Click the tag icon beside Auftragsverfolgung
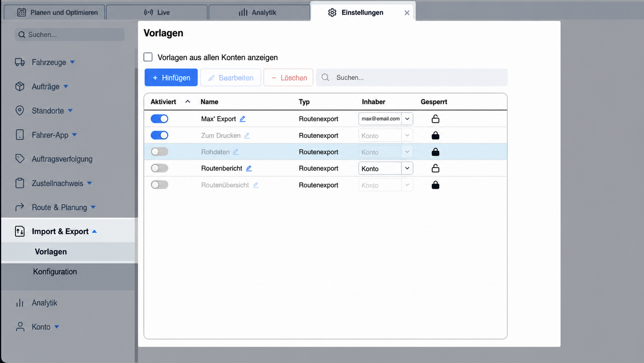This screenshot has width=644, height=363. 20,159
